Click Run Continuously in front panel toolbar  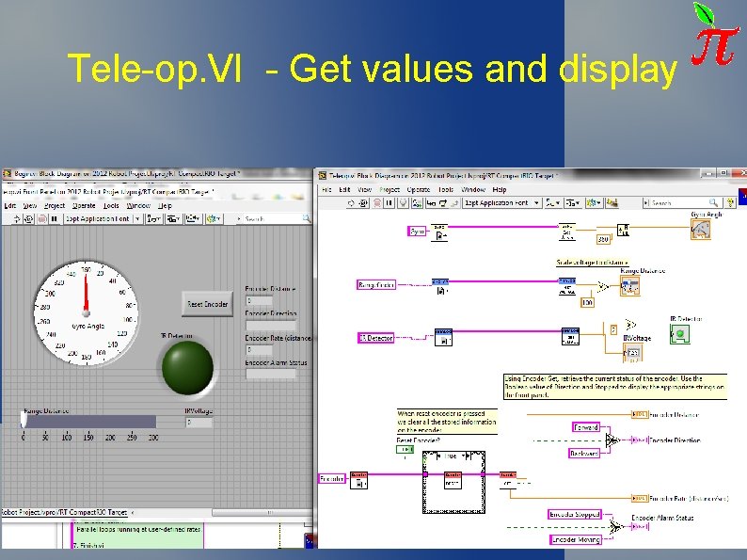[29, 218]
